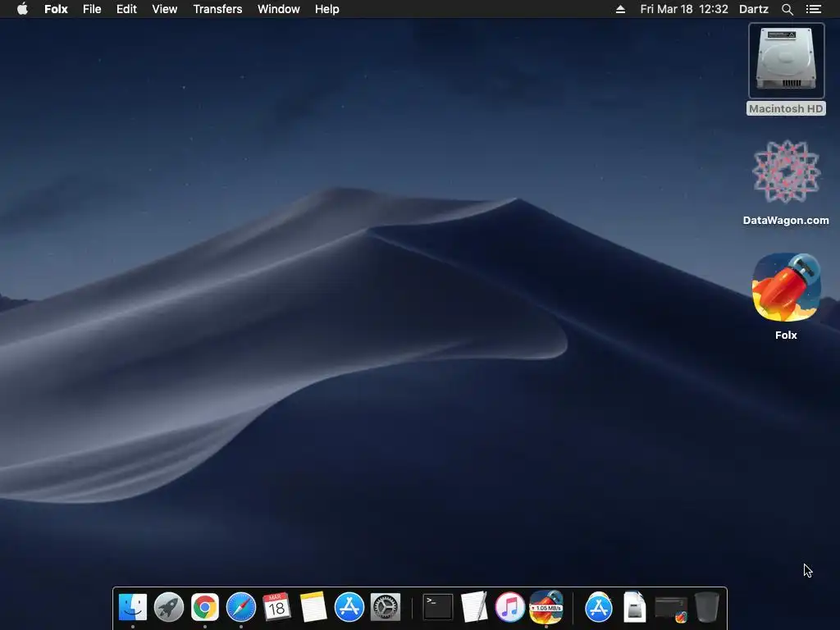Open Notification Center list icon
The height and width of the screenshot is (630, 840).
(813, 9)
